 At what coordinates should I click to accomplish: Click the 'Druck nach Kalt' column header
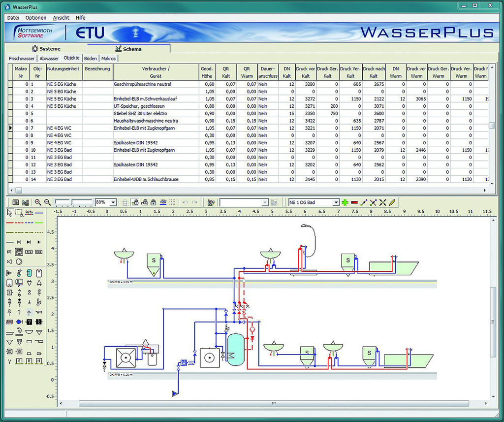click(374, 72)
